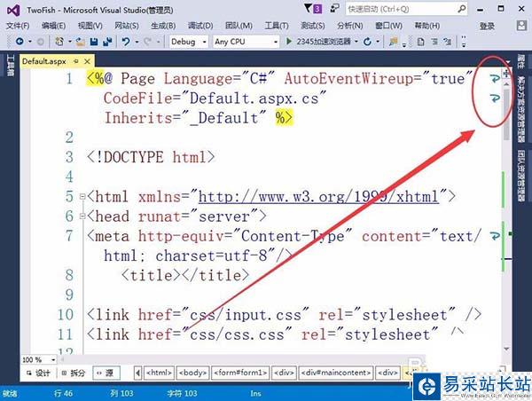
Task: Open the 生成(B) menu
Action: pyautogui.click(x=163, y=26)
